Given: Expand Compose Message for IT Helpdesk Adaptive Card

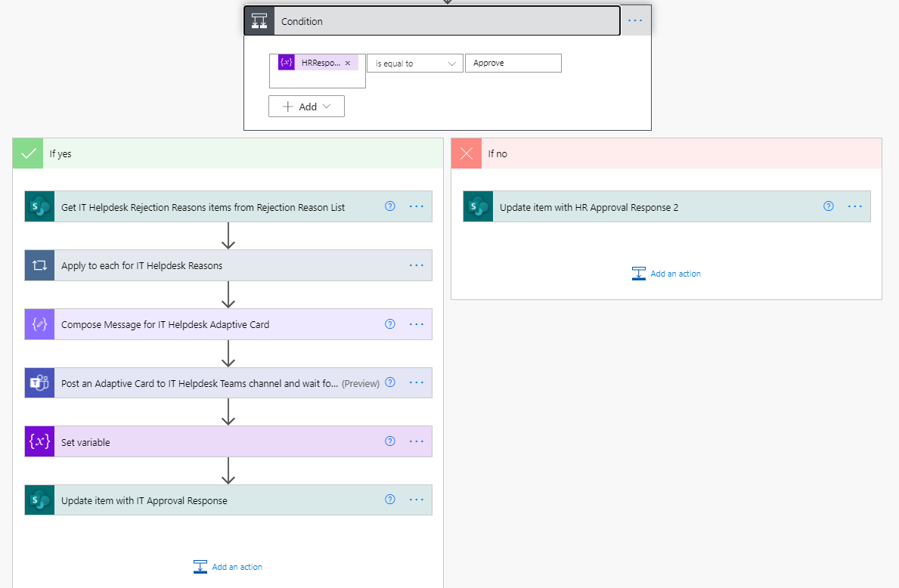Looking at the screenshot, I should 218,324.
